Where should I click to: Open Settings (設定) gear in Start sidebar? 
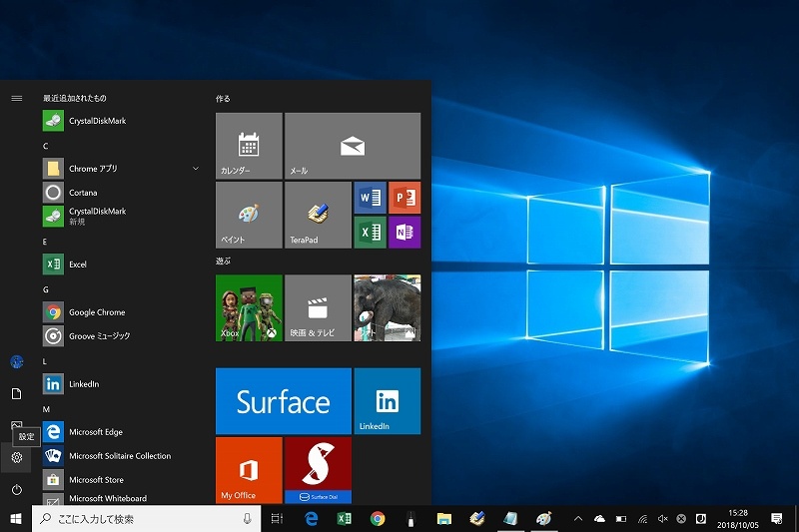click(16, 458)
